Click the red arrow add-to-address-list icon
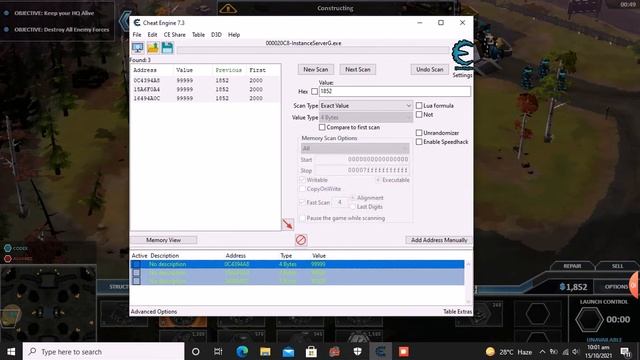This screenshot has height=360, width=640. point(287,224)
